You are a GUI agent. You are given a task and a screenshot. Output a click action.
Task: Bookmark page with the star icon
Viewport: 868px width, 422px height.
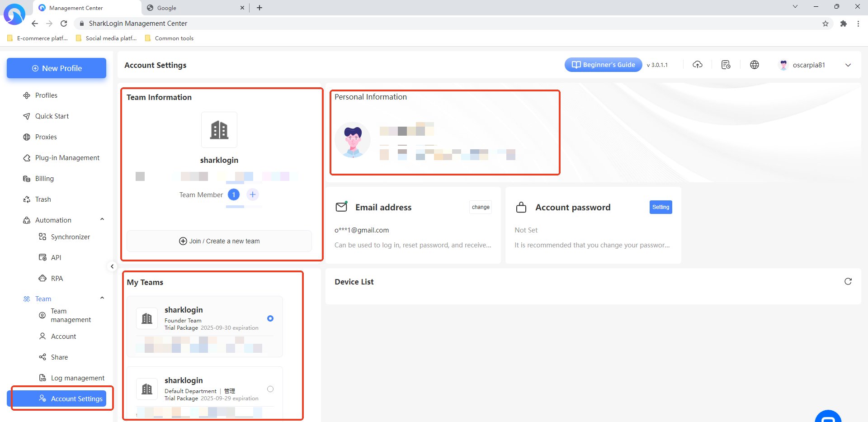click(x=826, y=24)
